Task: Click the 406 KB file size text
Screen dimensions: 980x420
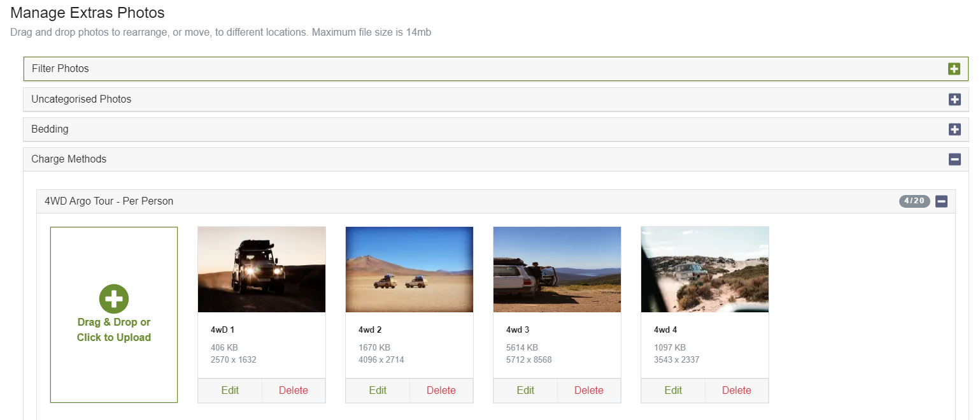Action: pyautogui.click(x=224, y=348)
